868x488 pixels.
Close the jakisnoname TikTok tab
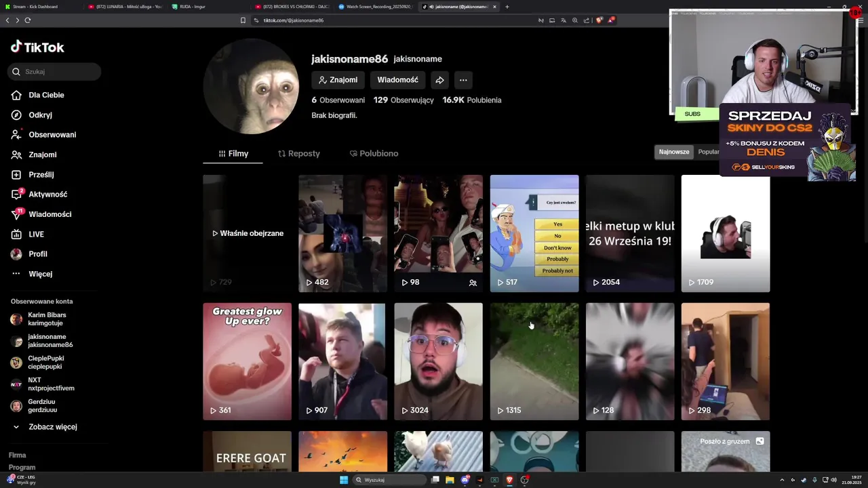coord(494,7)
